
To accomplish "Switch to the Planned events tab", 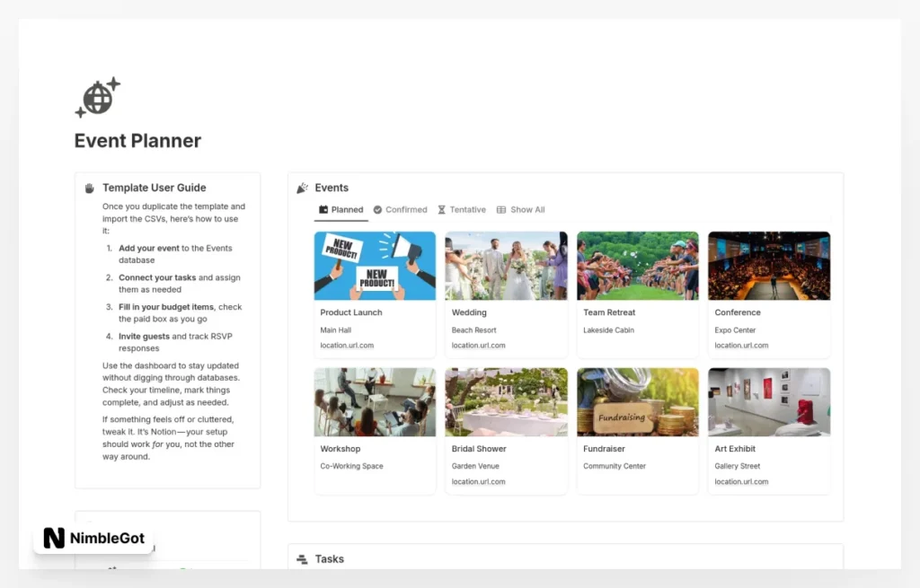I will (341, 210).
